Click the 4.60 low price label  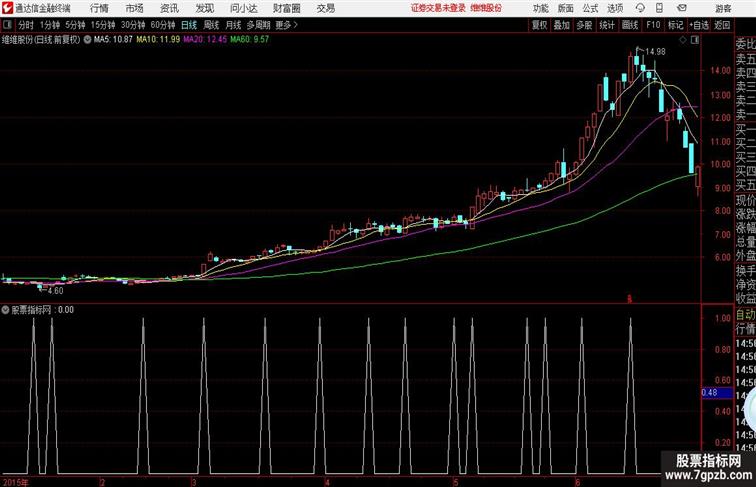click(x=55, y=291)
